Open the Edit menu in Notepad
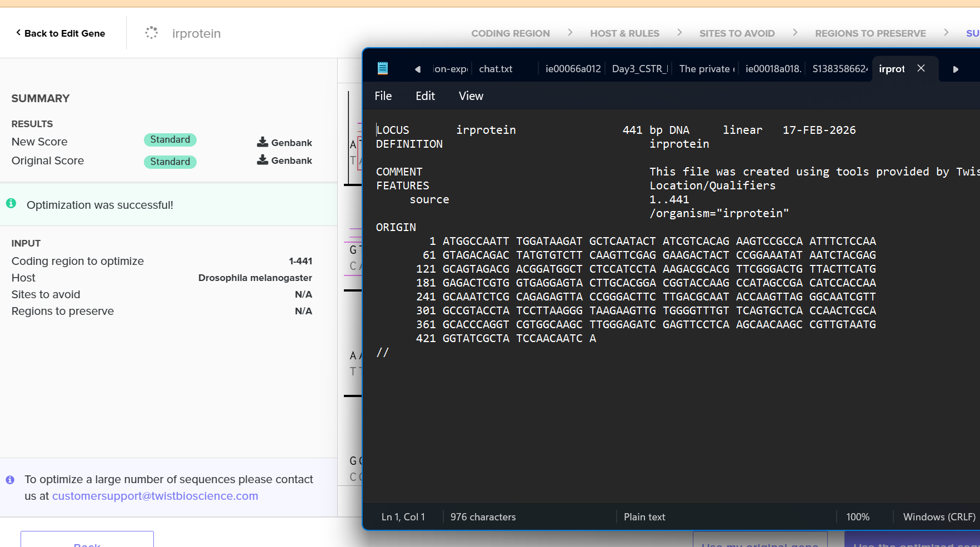The image size is (980, 547). [425, 96]
